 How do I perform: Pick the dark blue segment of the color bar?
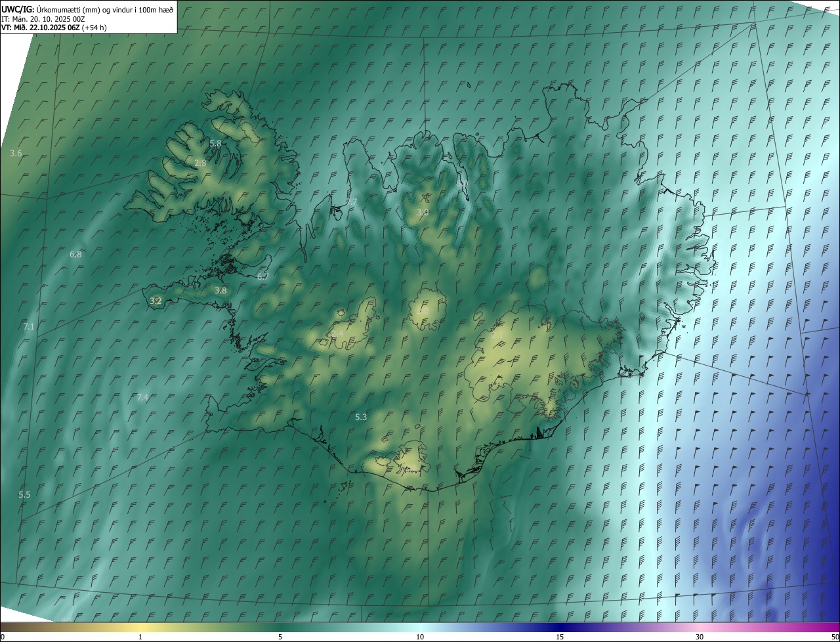click(x=560, y=627)
